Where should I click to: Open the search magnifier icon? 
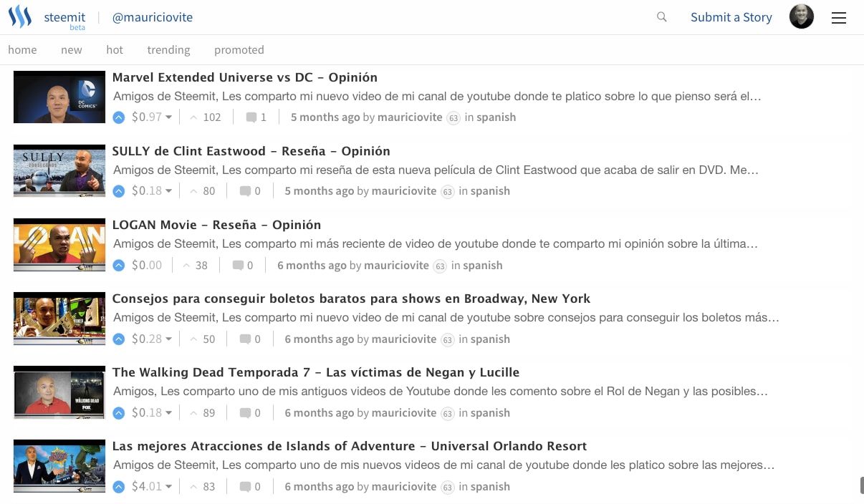(x=662, y=16)
